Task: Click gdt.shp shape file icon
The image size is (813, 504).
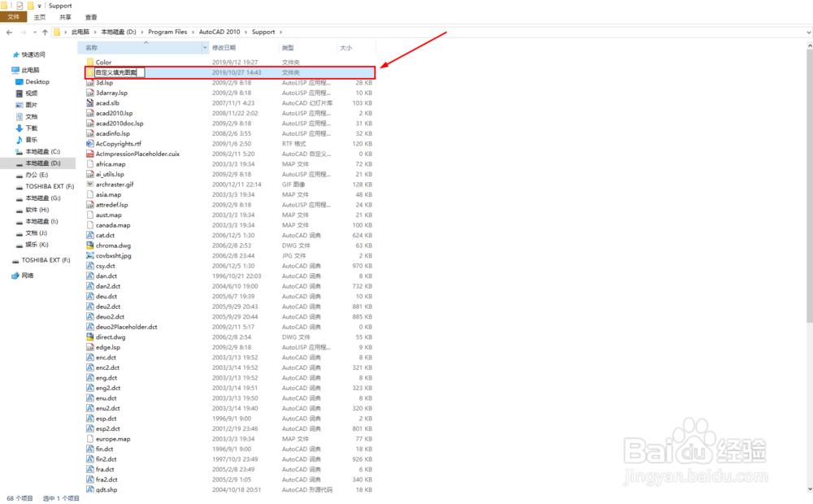Action: click(x=90, y=489)
